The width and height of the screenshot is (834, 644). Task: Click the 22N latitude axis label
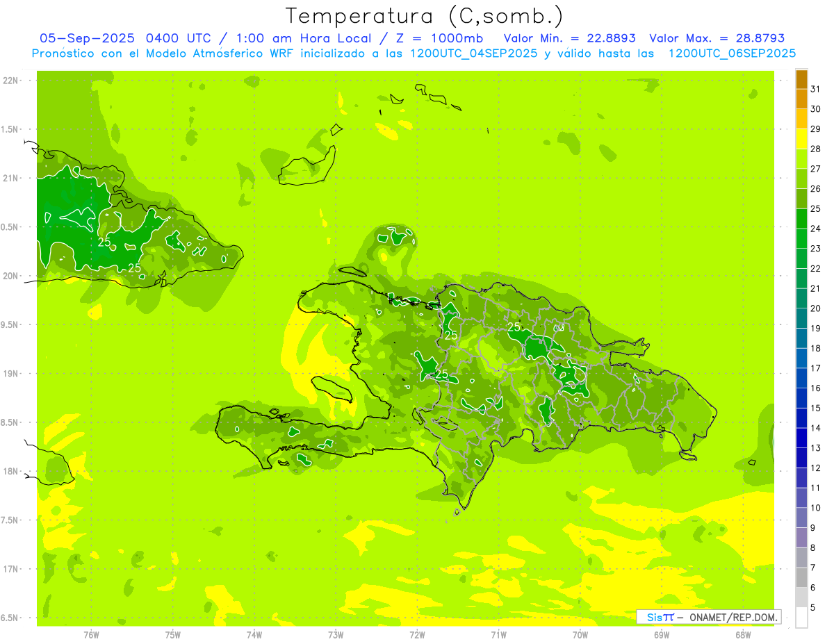click(x=12, y=81)
